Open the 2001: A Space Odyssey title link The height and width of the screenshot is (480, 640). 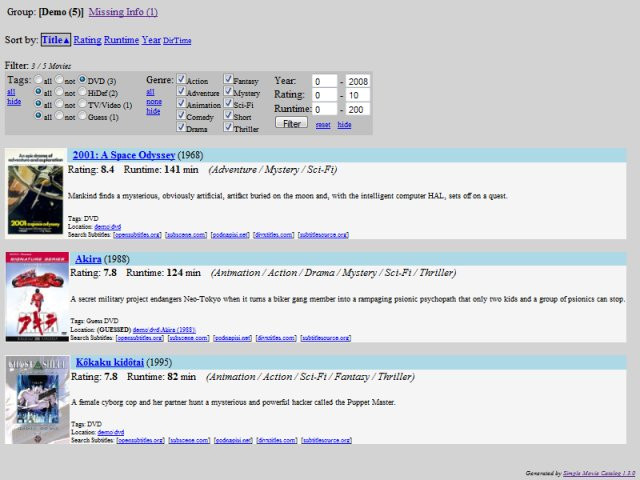tap(124, 155)
